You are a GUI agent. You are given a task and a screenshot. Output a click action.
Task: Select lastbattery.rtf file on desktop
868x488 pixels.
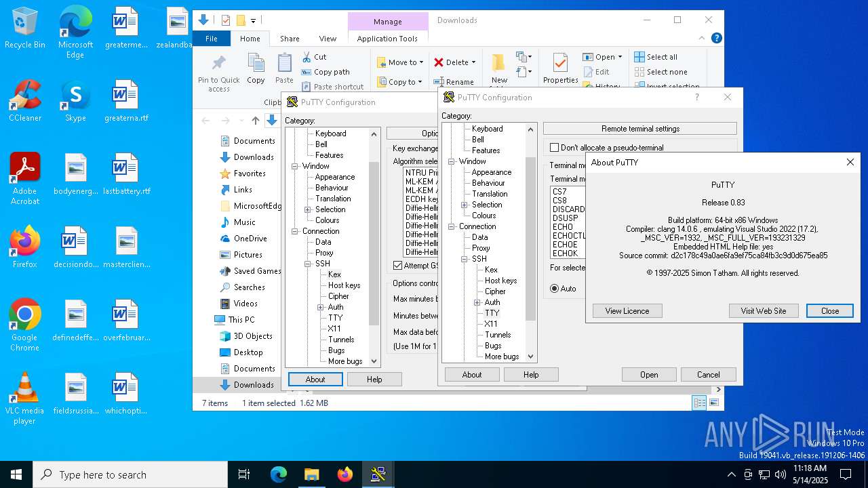point(126,175)
